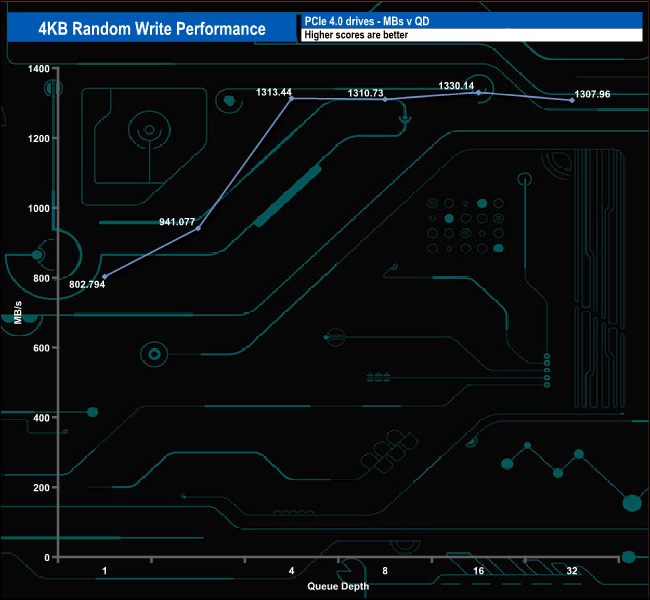Click the Higher scores are better note
Screen dimensions: 650x600
(470, 35)
